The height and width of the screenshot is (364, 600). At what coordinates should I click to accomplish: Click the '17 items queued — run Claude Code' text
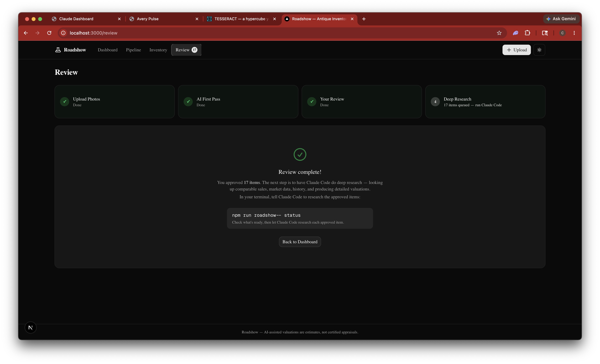(x=473, y=105)
